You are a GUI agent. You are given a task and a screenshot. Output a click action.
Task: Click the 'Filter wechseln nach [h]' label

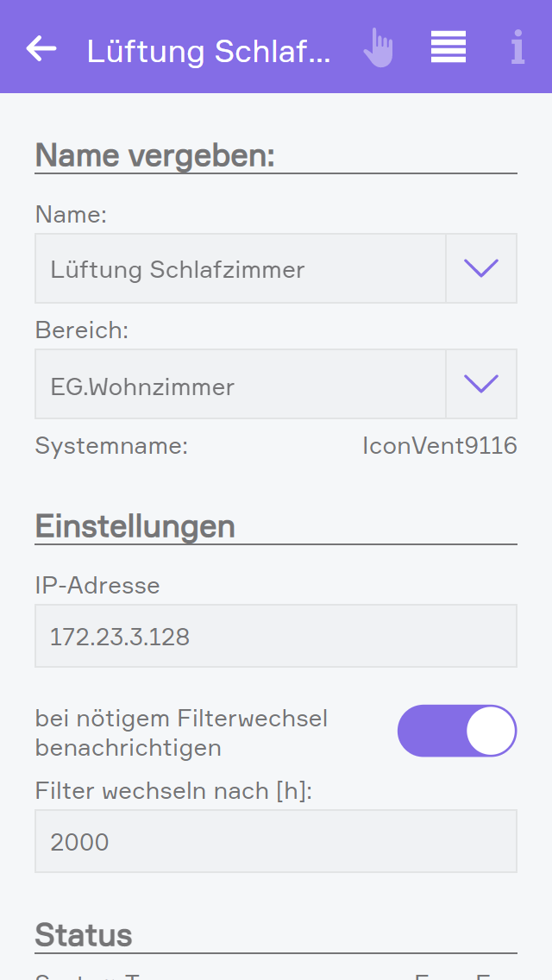coord(173,790)
